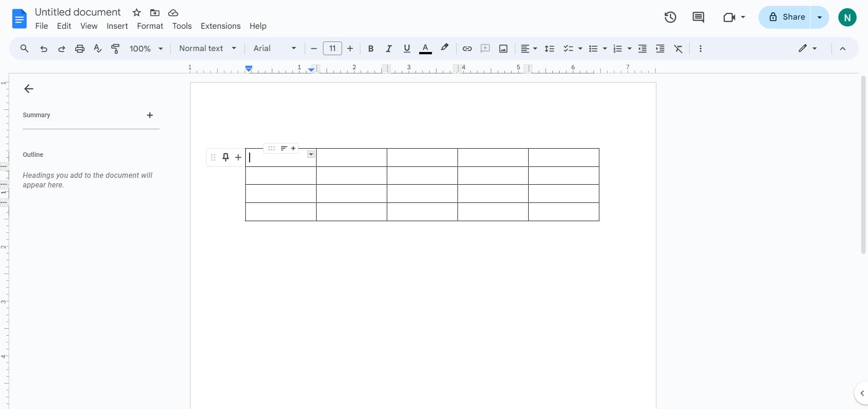Pin the table header row
This screenshot has width=868, height=409.
[x=226, y=157]
